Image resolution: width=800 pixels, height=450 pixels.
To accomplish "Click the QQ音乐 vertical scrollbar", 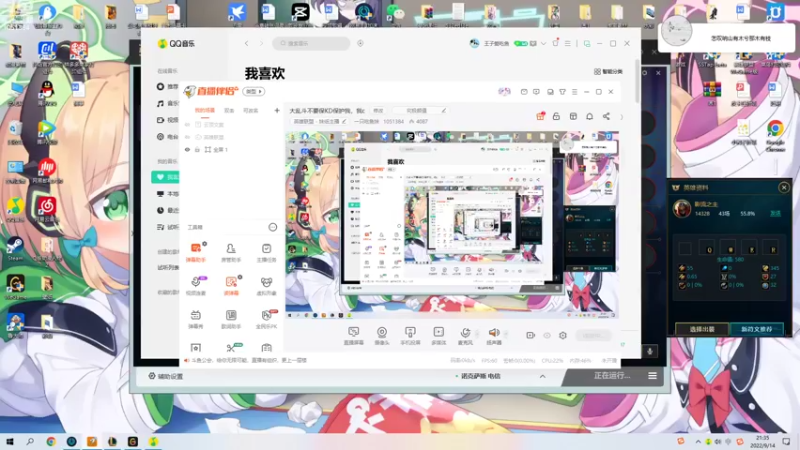I will click(637, 82).
